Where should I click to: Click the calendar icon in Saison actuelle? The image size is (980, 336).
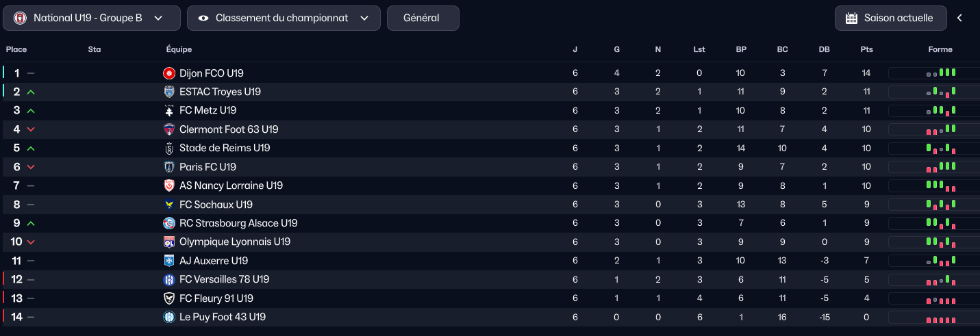[x=851, y=18]
